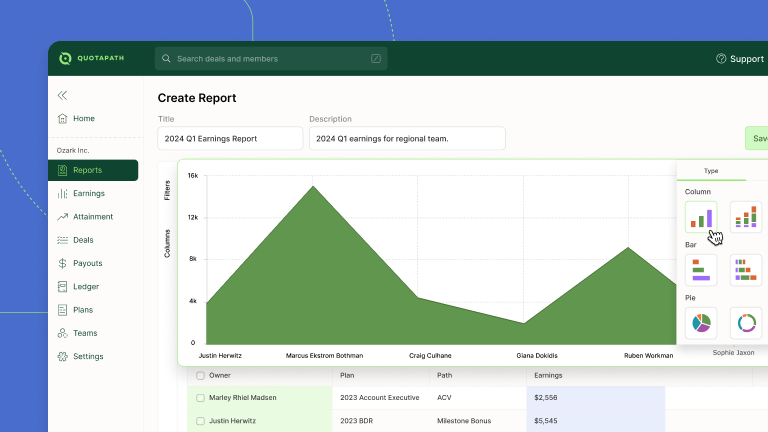Click the search magnifier icon
The width and height of the screenshot is (768, 432).
coord(166,58)
